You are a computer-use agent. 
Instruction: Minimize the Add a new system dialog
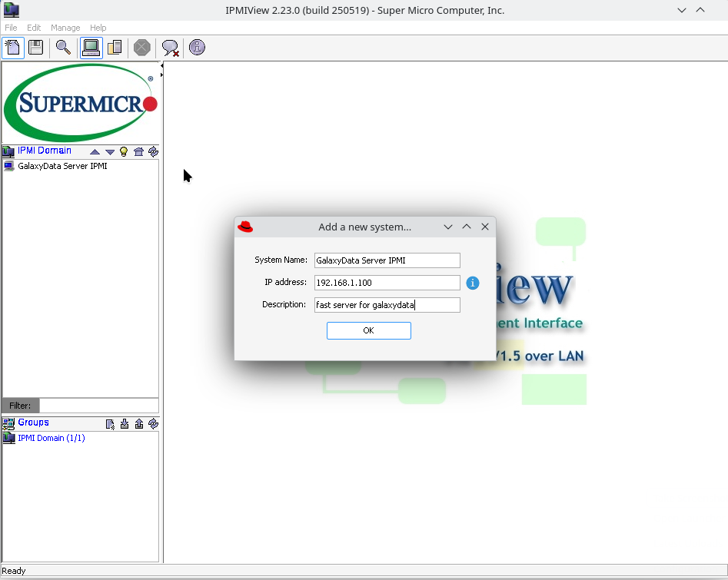click(448, 227)
